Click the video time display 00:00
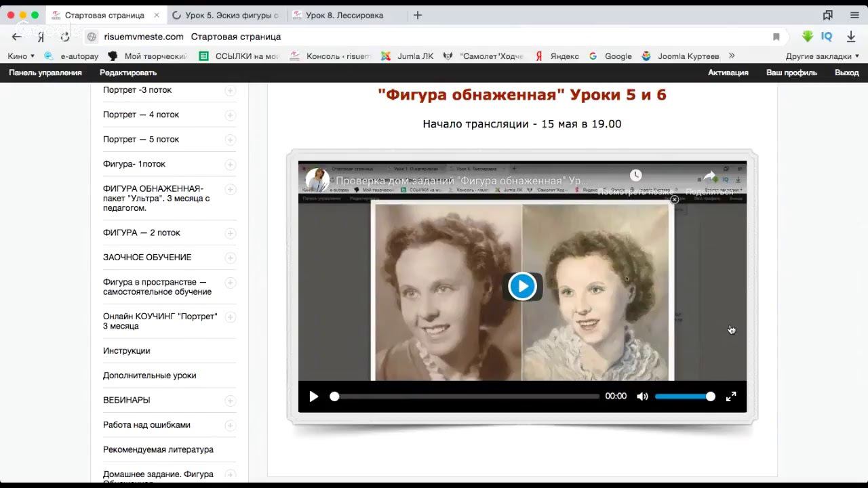Viewport: 868px width, 488px height. tap(616, 396)
